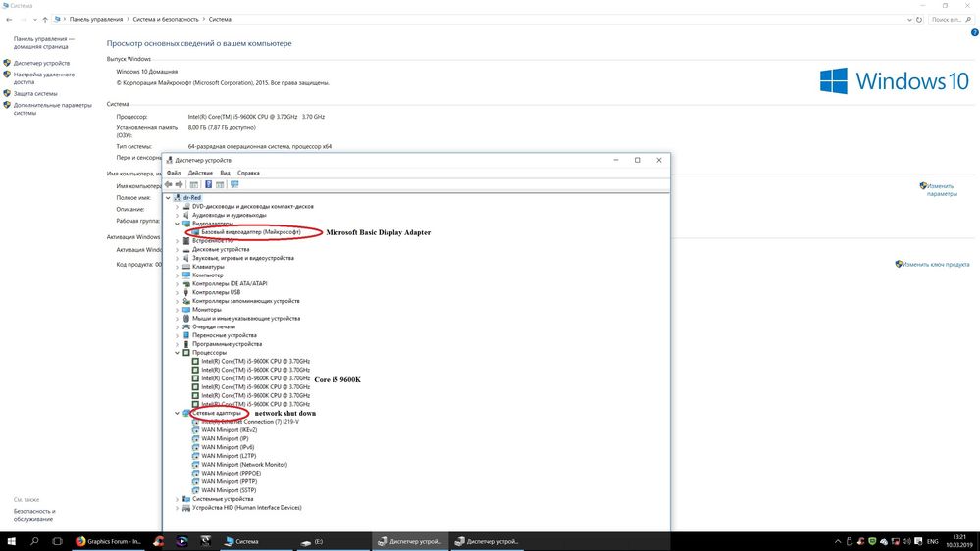Expand Звуковые, игровые и видеоустройства
The image size is (980, 551).
(177, 258)
